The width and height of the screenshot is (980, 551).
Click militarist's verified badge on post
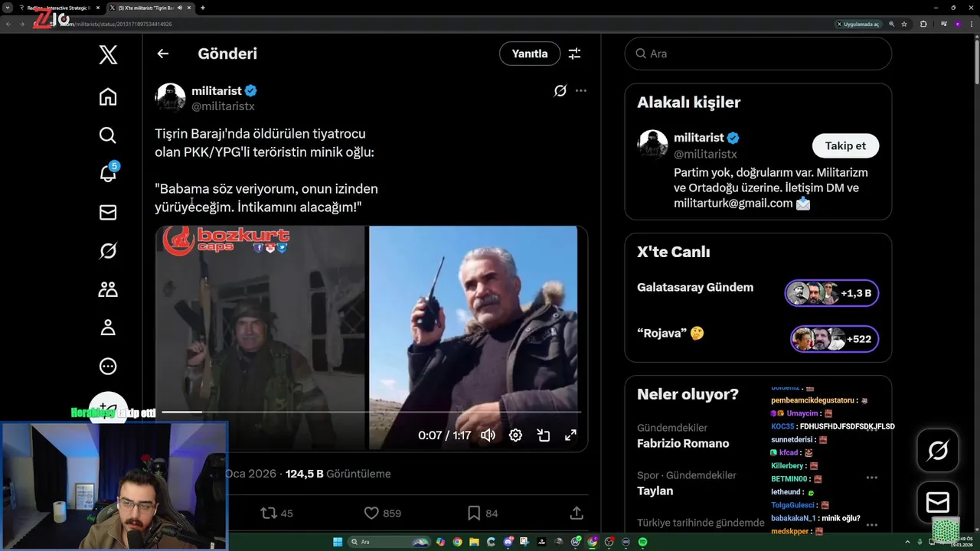250,91
